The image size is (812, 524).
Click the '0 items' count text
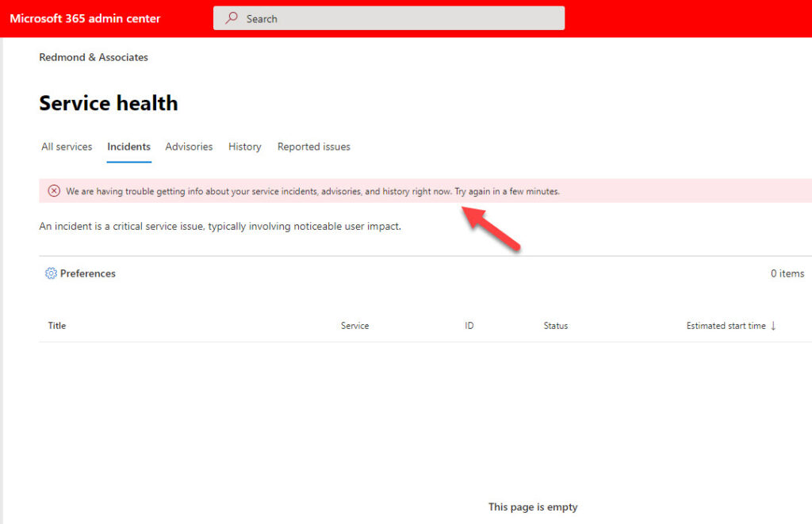point(787,273)
